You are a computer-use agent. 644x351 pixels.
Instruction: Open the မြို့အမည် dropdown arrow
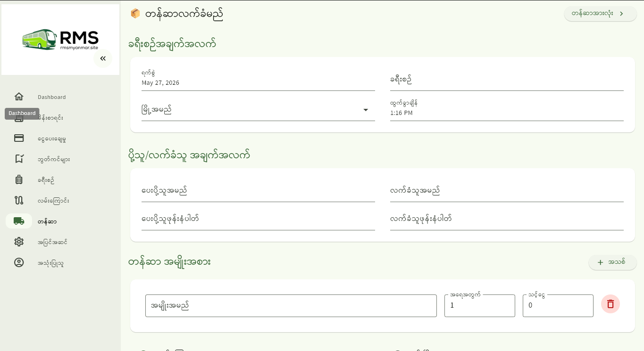[x=366, y=110]
